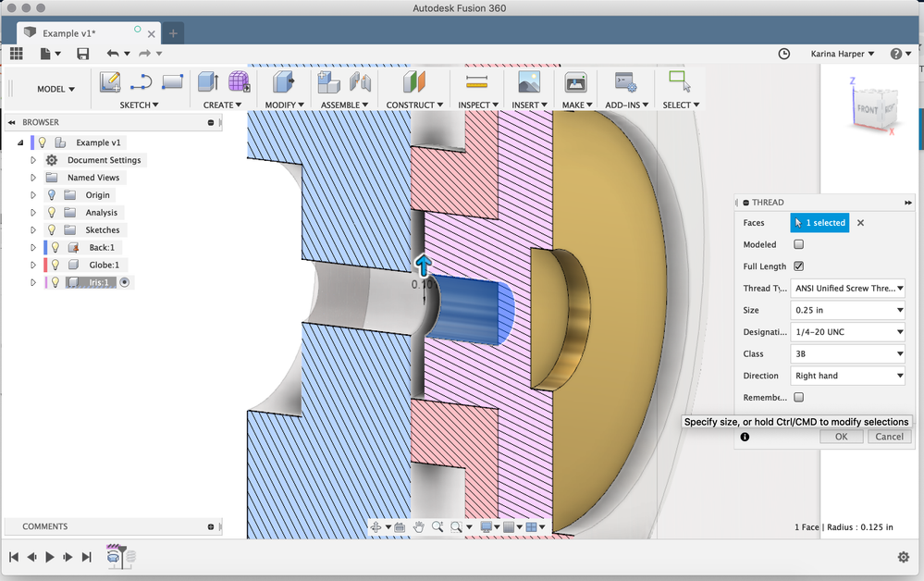924x581 pixels.
Task: Select the sketch Line tool
Action: click(141, 82)
